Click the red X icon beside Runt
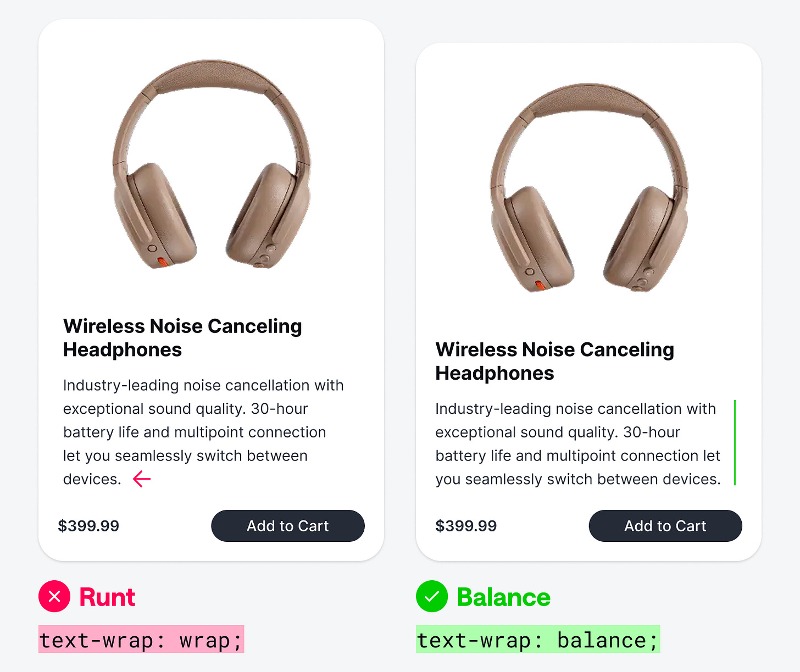Screen dimensions: 800x672 (x=54, y=596)
